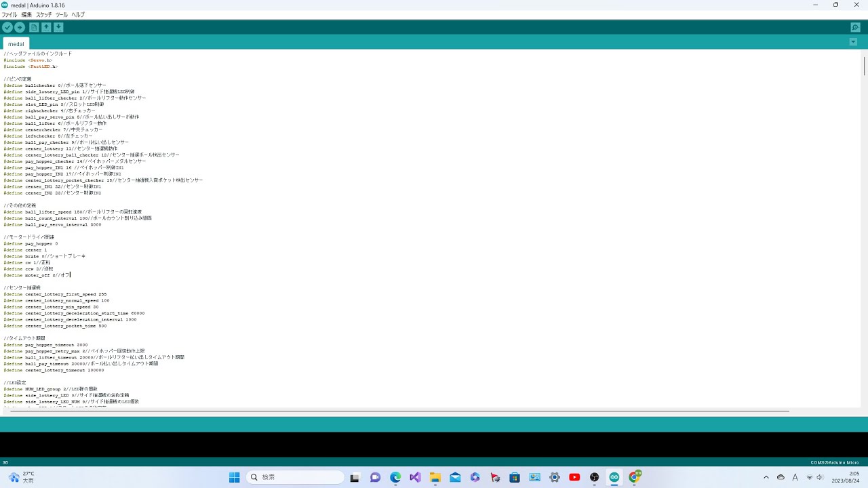The height and width of the screenshot is (488, 868).
Task: Switch to Arduino IDE taskbar icon
Action: (x=614, y=477)
